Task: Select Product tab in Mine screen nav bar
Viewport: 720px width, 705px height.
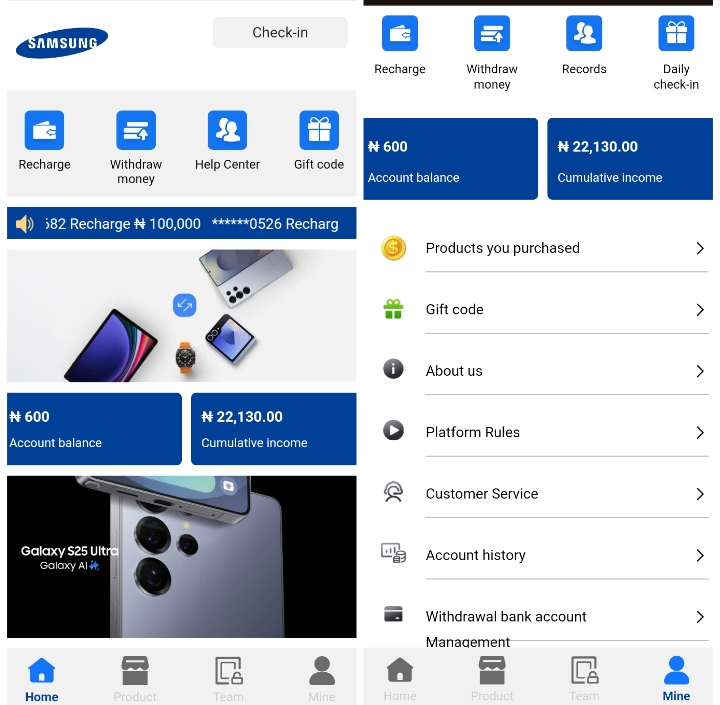Action: pos(492,679)
